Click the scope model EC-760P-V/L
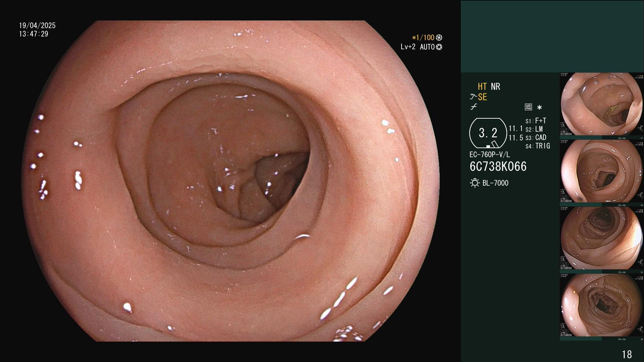 (x=490, y=155)
